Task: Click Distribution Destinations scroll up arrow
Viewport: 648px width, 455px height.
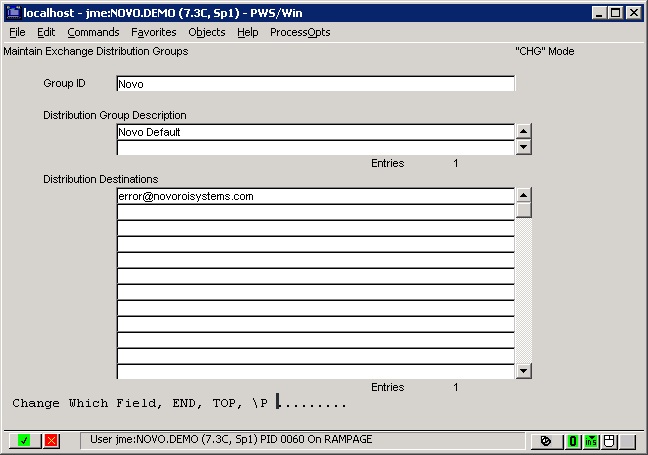Action: [523, 195]
